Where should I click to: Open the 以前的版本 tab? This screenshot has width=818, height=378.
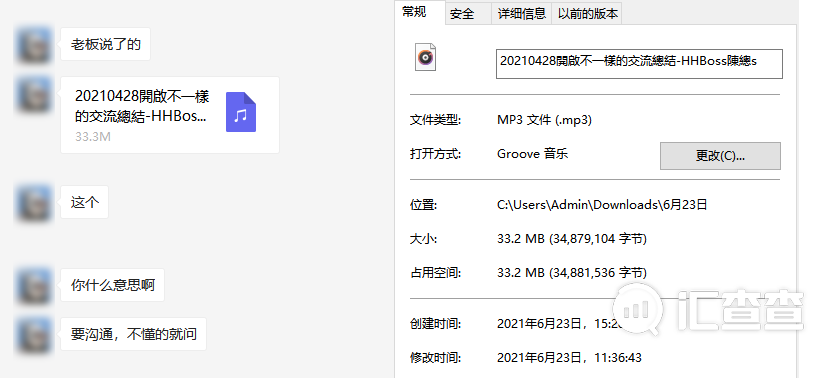tap(587, 14)
